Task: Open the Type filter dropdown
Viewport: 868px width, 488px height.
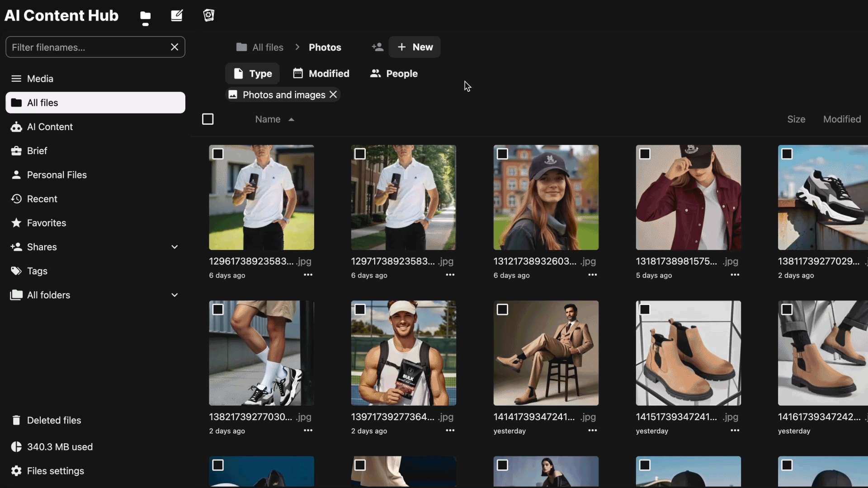Action: point(253,74)
